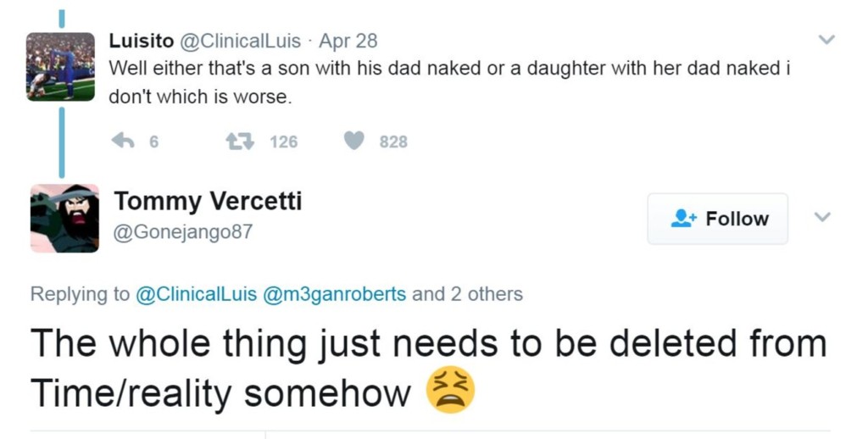This screenshot has width=868, height=439.
Task: Click the add-person icon in the Follow button
Action: point(683,219)
